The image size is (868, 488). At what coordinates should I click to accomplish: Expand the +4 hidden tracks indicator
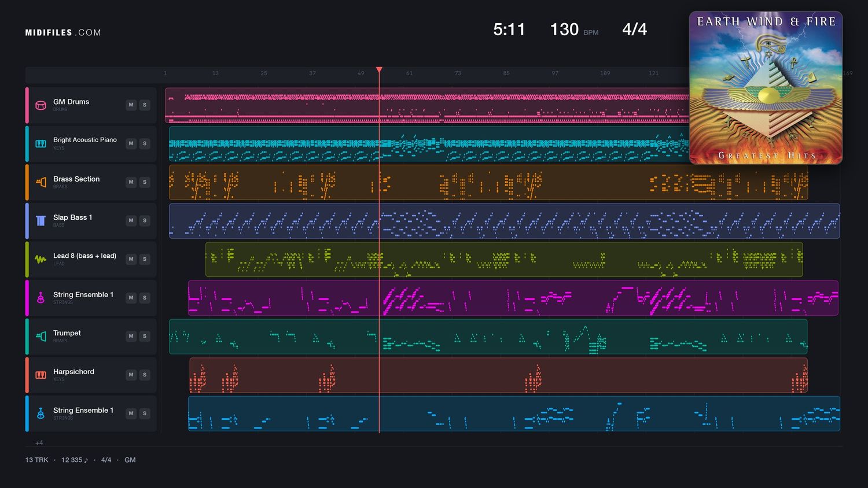(x=39, y=443)
